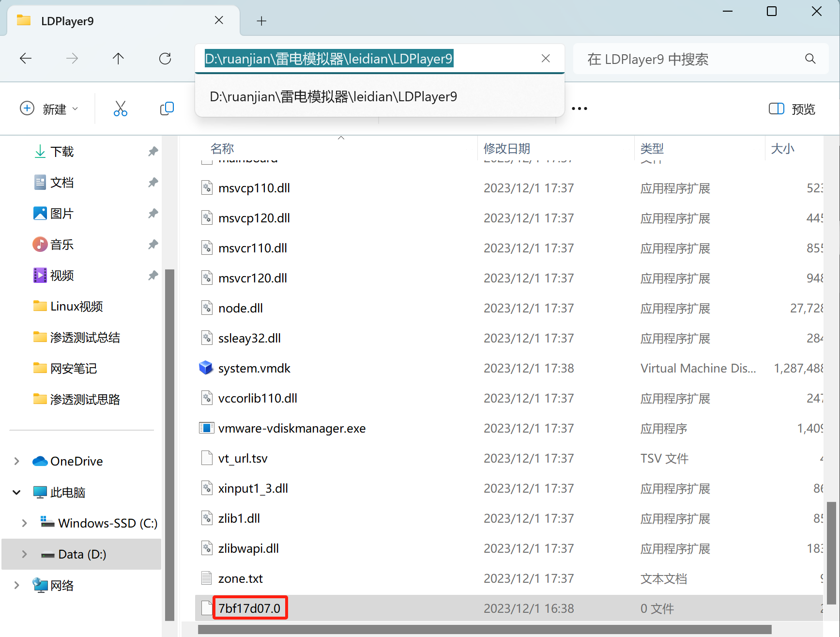The image size is (840, 637).
Task: Go back with the left arrow
Action: tap(26, 59)
